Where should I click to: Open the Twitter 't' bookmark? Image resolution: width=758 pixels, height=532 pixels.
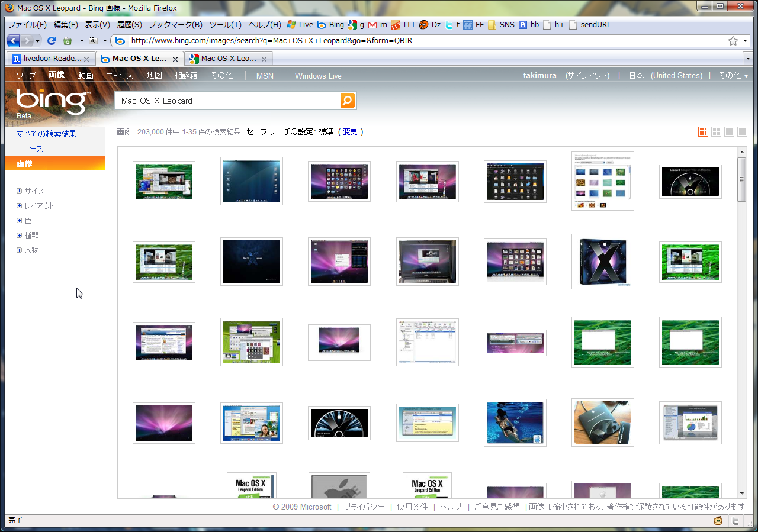click(452, 25)
